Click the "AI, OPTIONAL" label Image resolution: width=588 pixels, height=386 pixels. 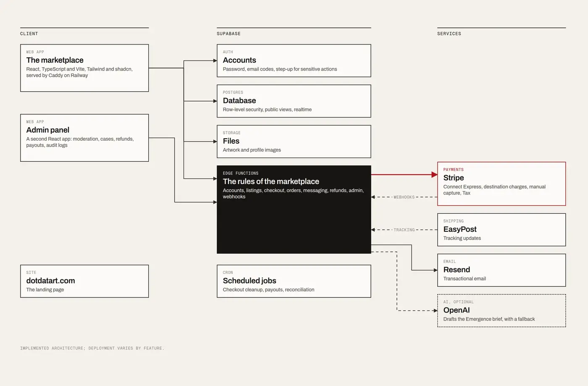[x=458, y=302]
